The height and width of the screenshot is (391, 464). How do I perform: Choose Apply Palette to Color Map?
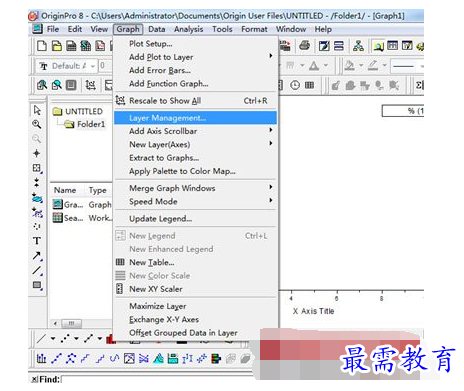click(x=195, y=171)
